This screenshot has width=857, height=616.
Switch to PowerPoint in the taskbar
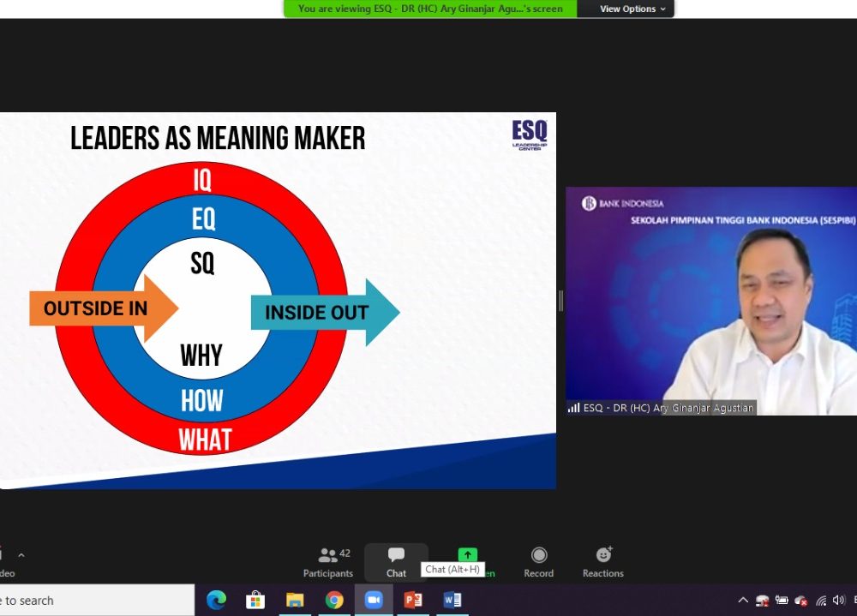pyautogui.click(x=413, y=601)
